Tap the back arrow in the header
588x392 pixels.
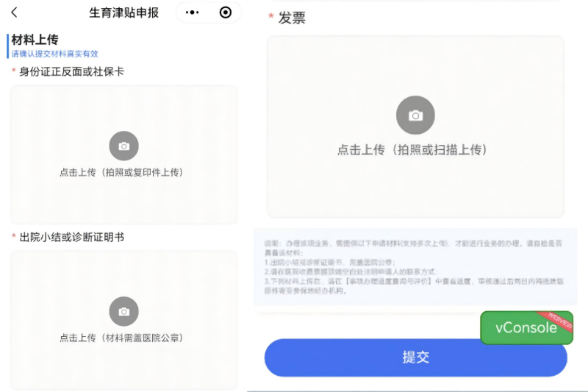[14, 13]
